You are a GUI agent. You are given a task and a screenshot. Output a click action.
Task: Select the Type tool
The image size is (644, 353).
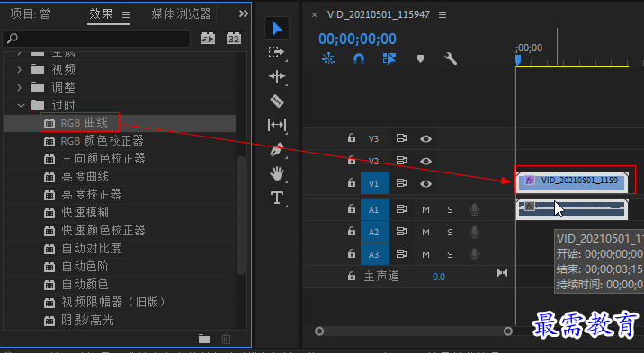(277, 198)
